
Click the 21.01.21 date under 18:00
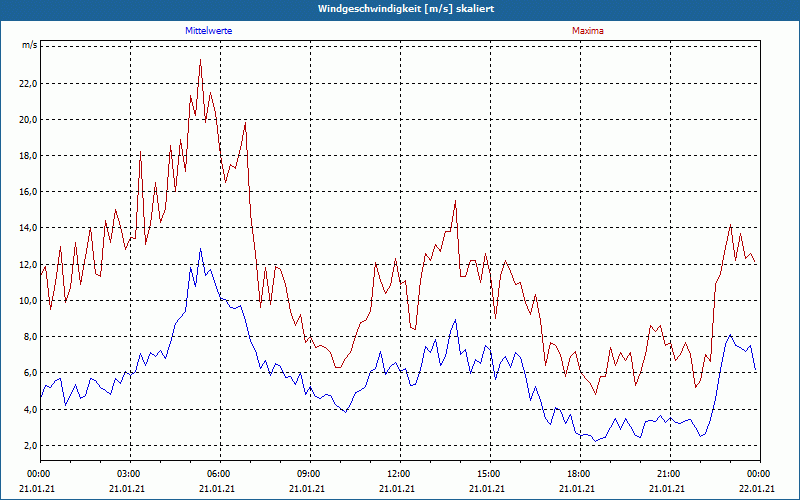pos(577,488)
